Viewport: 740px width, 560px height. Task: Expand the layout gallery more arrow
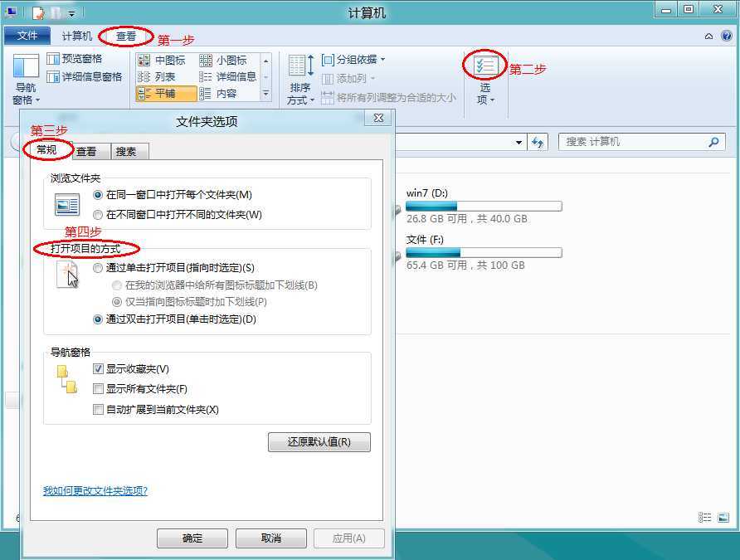click(265, 94)
